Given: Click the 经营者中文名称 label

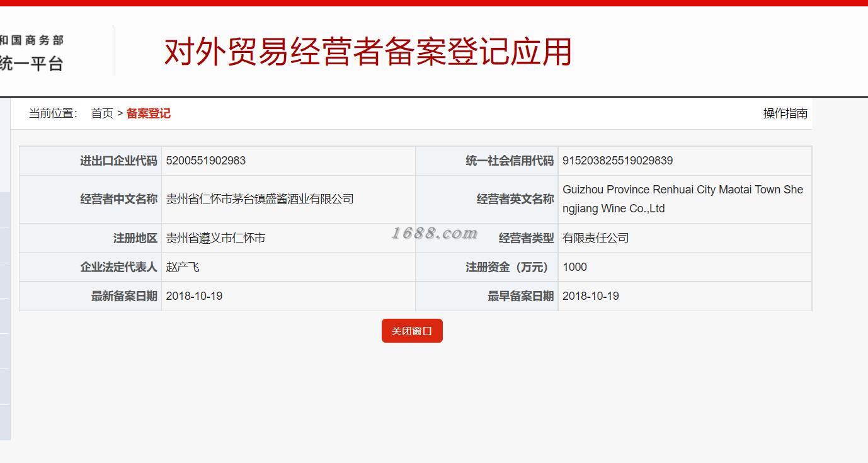Looking at the screenshot, I should [x=118, y=199].
